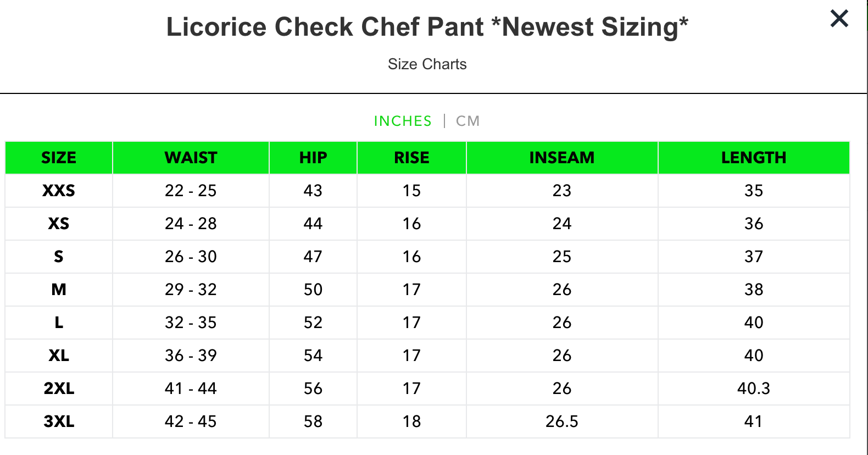Select the XS size row

click(x=58, y=224)
